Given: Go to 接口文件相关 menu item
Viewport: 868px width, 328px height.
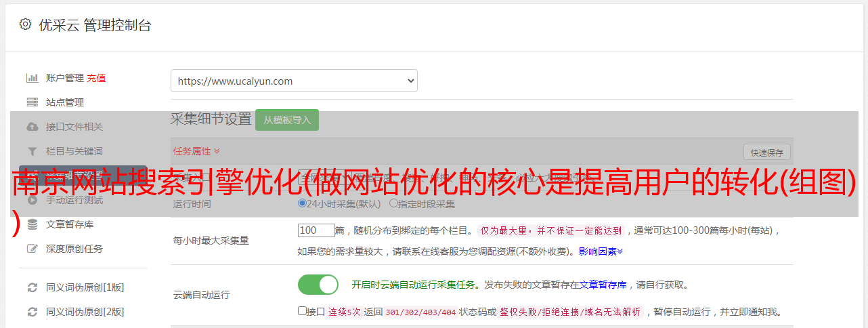Looking at the screenshot, I should click(74, 127).
